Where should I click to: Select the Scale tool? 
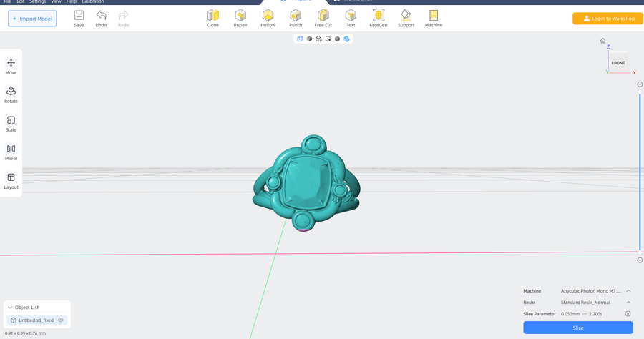(x=11, y=124)
